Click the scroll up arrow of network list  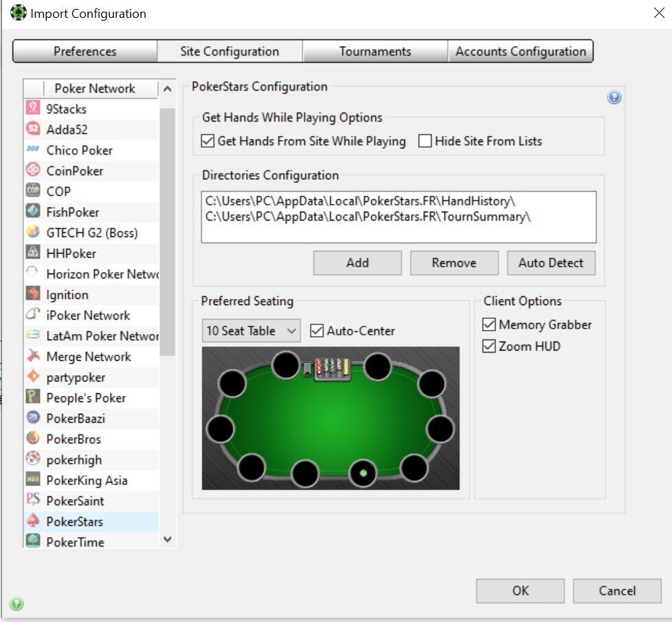(x=168, y=89)
